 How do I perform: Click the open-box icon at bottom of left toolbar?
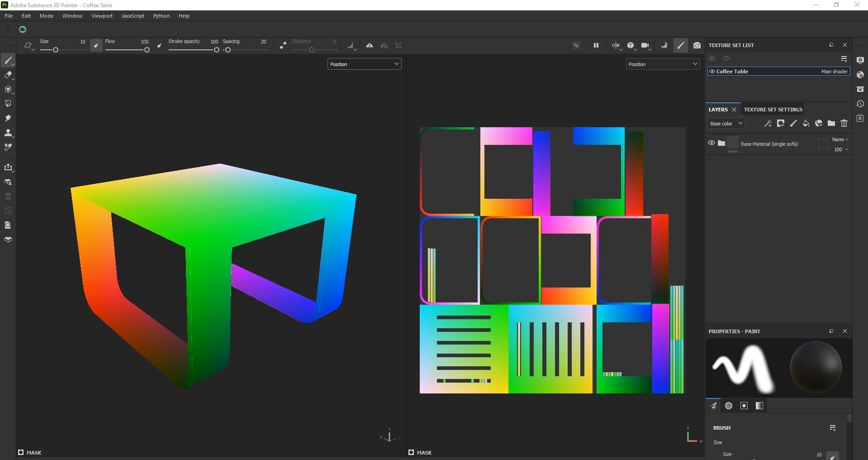pyautogui.click(x=8, y=240)
